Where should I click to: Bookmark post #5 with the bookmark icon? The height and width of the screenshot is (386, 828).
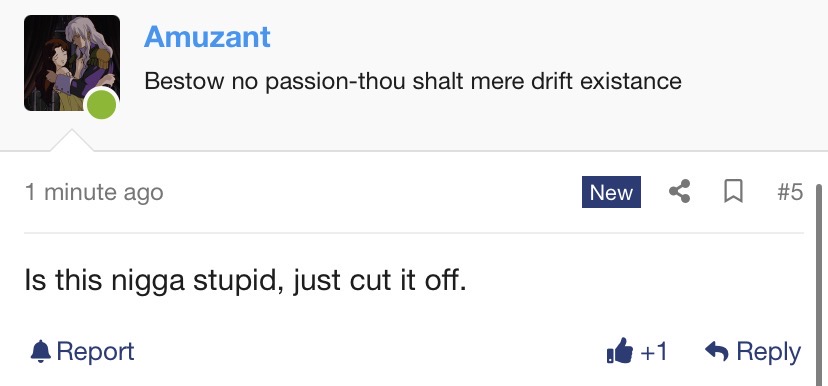733,192
